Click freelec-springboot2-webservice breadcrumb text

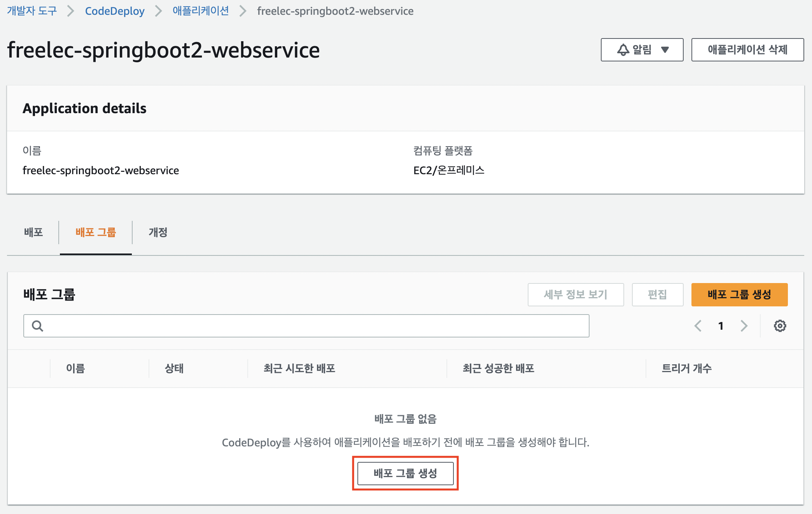335,11
